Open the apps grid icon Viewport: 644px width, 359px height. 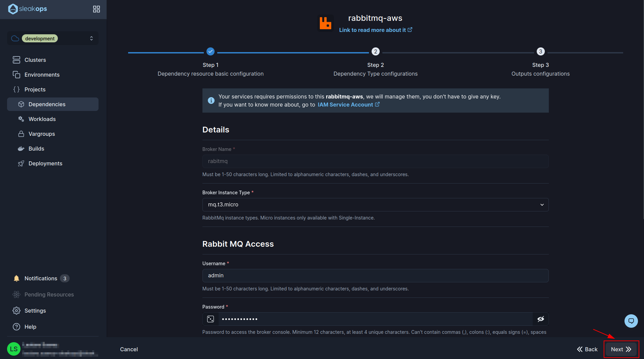click(97, 9)
